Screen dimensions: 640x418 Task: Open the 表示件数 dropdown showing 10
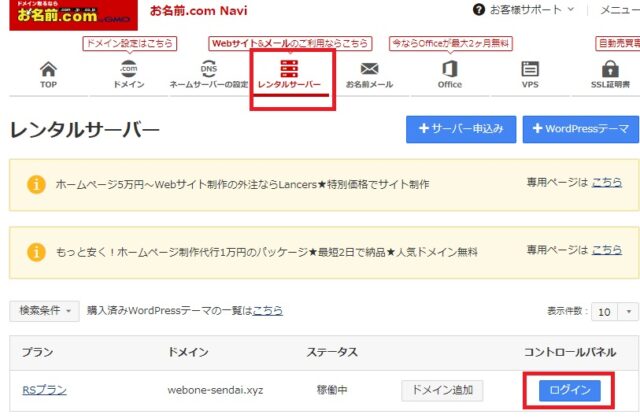coord(615,312)
